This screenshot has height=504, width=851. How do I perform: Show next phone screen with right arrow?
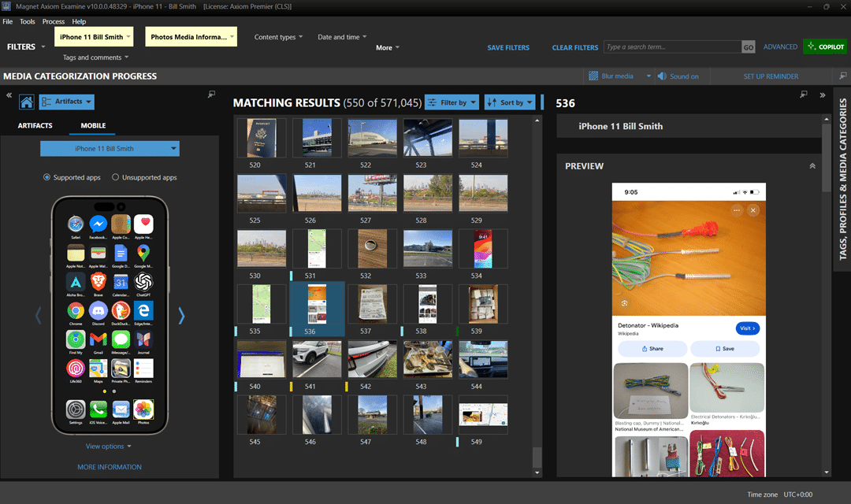point(181,316)
